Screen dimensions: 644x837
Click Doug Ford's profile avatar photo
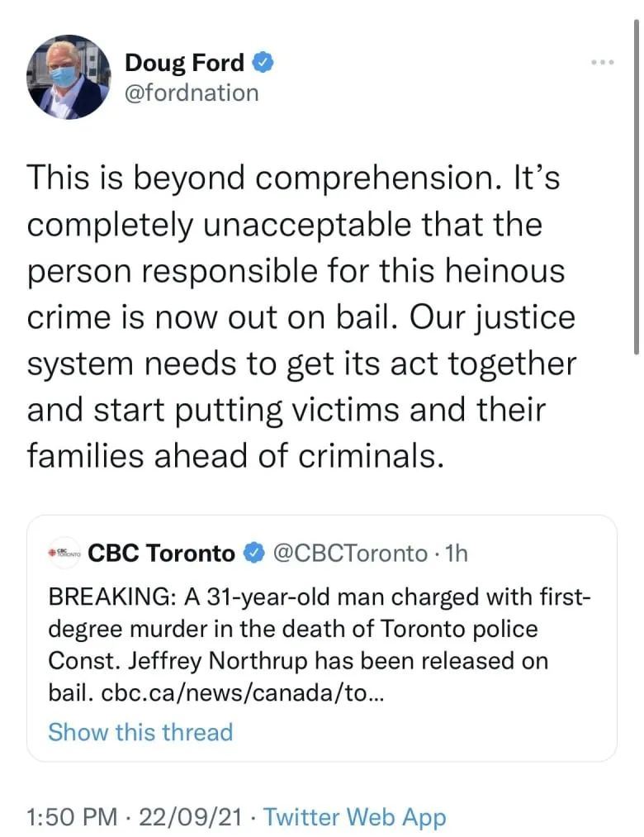point(69,77)
